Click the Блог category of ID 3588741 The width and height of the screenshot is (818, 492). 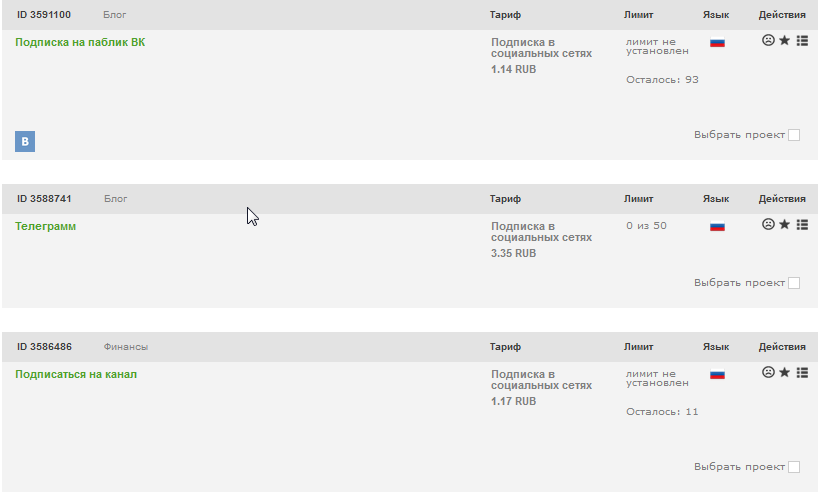click(x=115, y=199)
